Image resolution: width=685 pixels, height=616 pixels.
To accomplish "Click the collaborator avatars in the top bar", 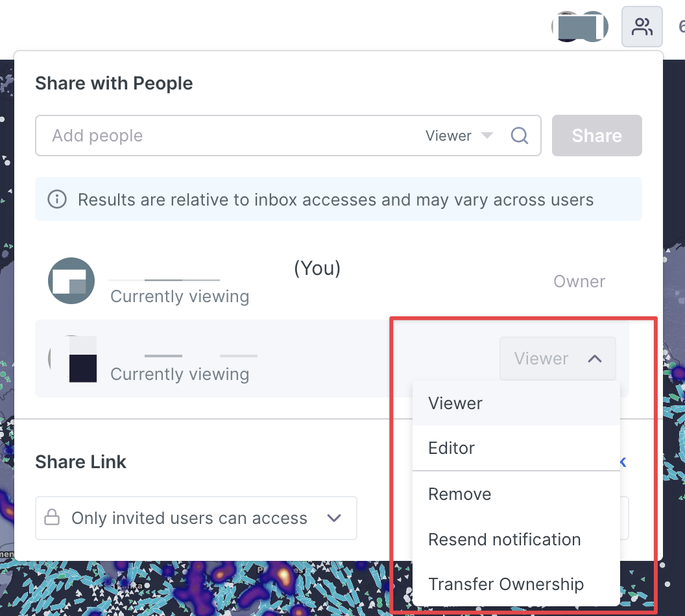I will click(579, 27).
